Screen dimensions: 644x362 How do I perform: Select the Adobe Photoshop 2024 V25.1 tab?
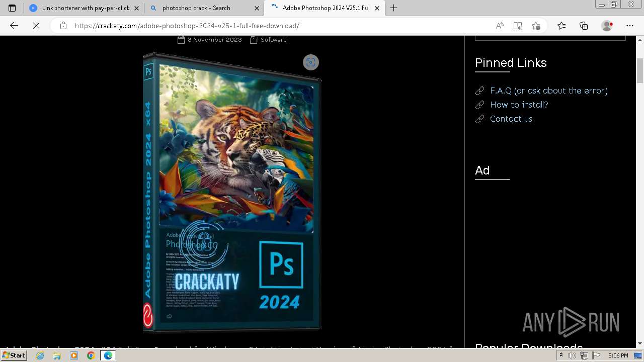[x=325, y=8]
